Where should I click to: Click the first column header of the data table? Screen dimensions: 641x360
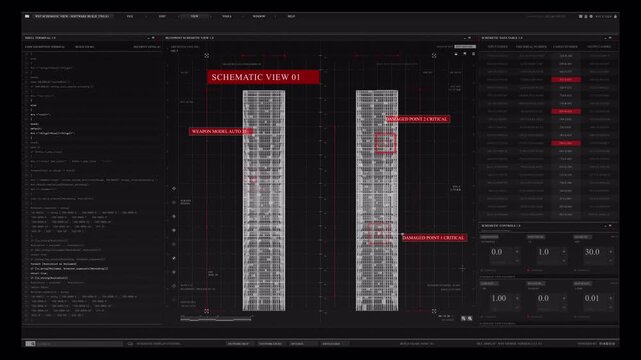coord(498,47)
